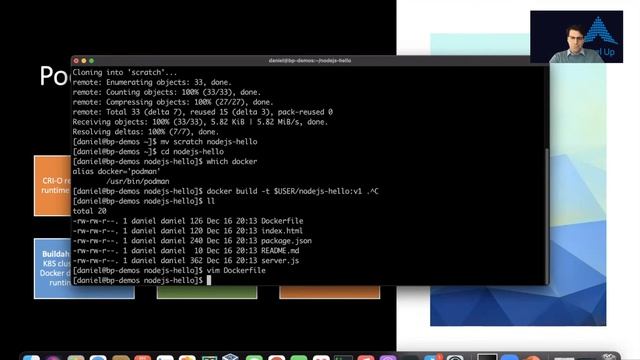This screenshot has height=360, width=640.
Task: Click 'Dockerfile' in the ll file listing
Action: pyautogui.click(x=282, y=221)
